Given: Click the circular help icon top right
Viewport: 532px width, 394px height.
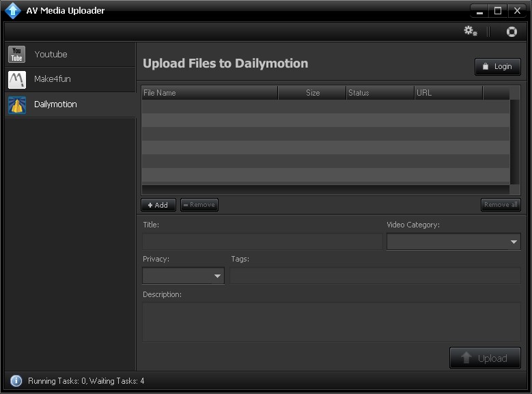Looking at the screenshot, I should [512, 31].
